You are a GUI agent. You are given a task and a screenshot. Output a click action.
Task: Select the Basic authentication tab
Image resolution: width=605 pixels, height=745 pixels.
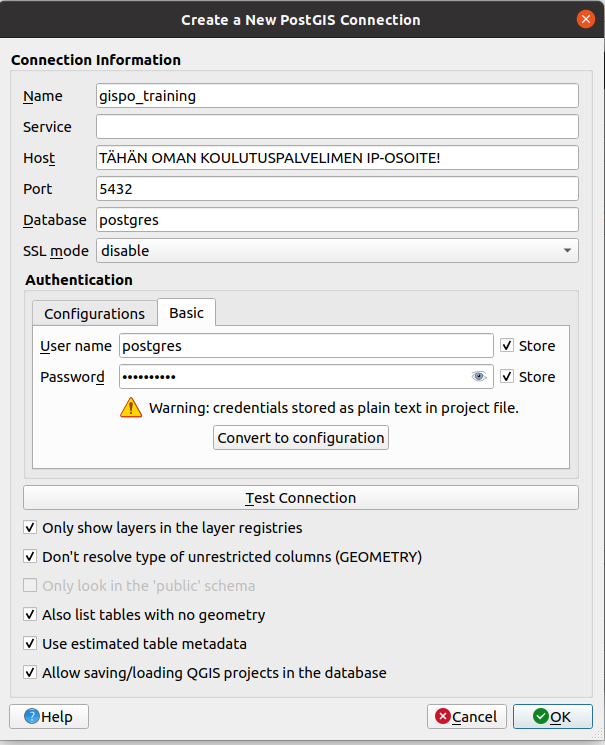186,313
